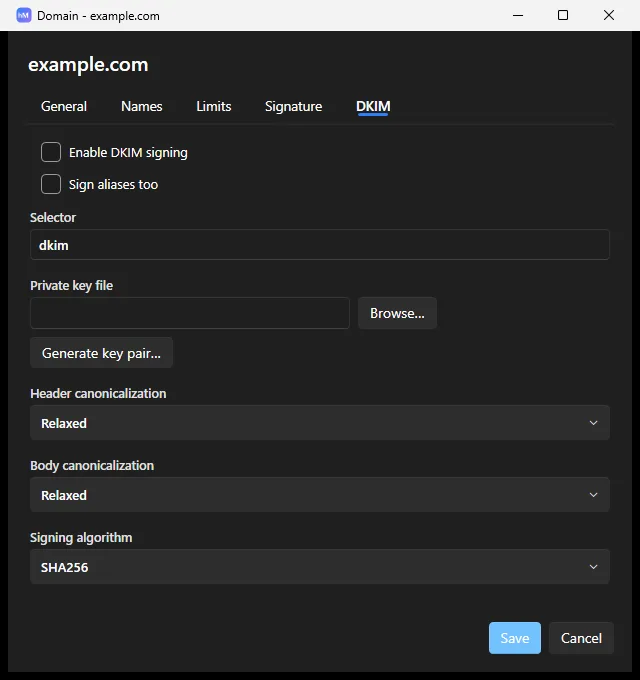The height and width of the screenshot is (680, 640).
Task: Open the Header canonicalization Relaxed dropdown
Action: coord(320,423)
